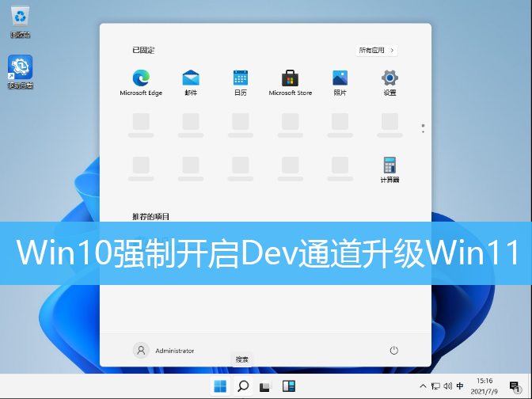This screenshot has width=532, height=399.
Task: Click the power button in Start menu
Action: pos(393,350)
